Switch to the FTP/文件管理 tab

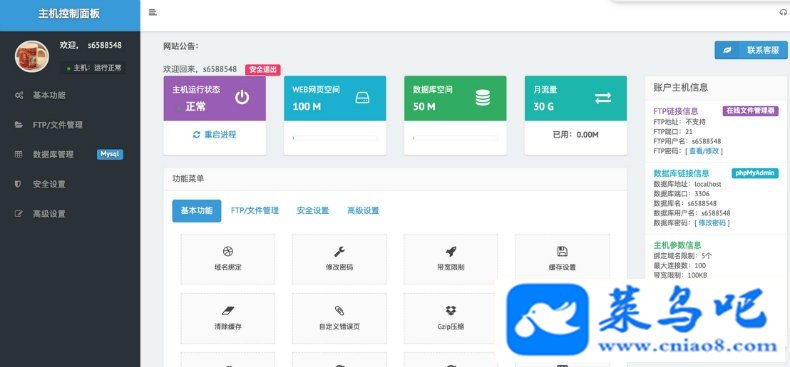[x=255, y=211]
